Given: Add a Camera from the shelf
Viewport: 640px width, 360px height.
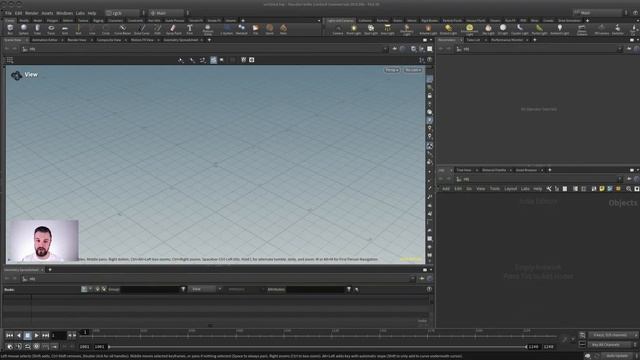Looking at the screenshot, I should pyautogui.click(x=338, y=29).
